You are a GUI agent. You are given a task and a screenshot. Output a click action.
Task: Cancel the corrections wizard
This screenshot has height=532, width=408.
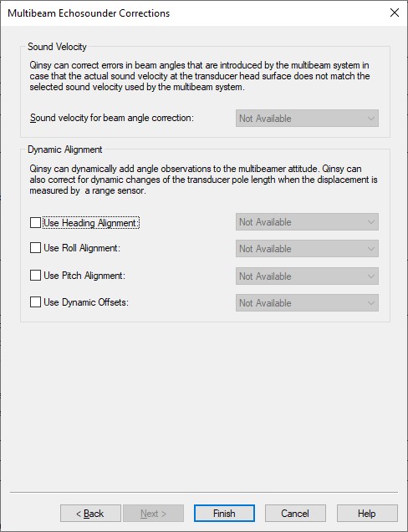tap(295, 514)
